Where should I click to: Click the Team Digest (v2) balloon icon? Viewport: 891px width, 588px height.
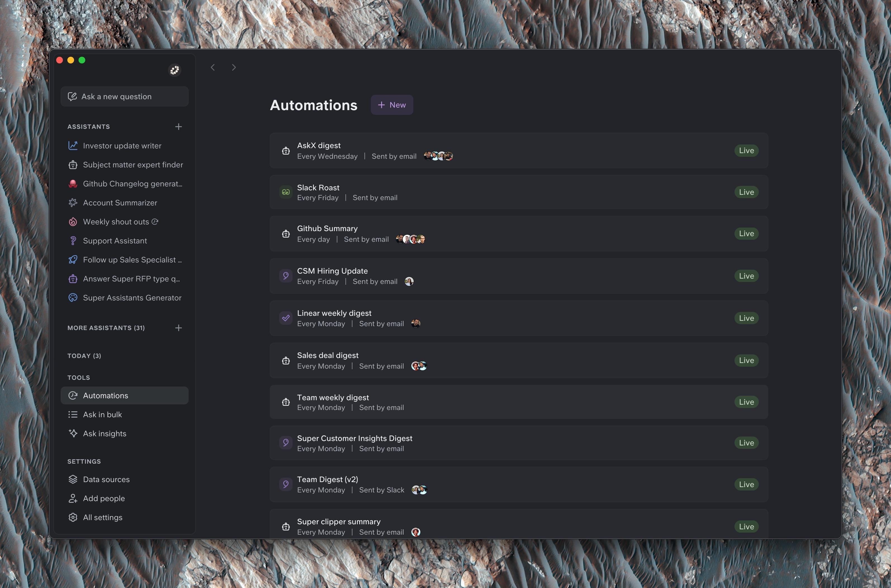click(286, 485)
